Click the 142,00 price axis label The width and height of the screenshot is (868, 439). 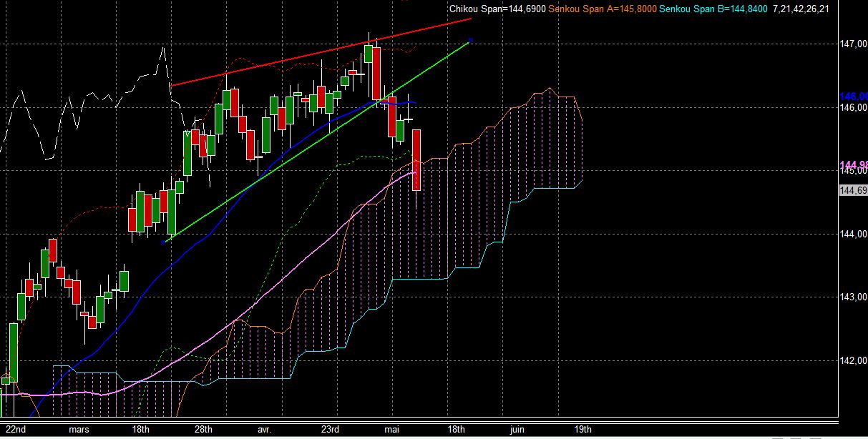click(853, 361)
